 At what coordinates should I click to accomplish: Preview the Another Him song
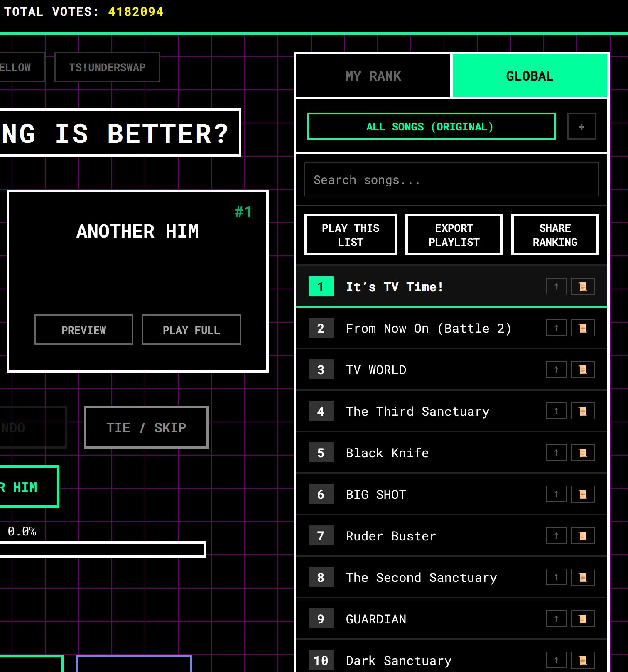point(83,330)
